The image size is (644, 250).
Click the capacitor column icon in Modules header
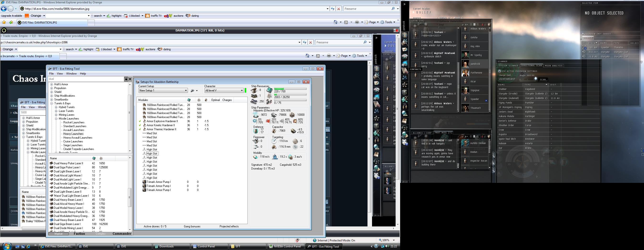click(x=206, y=100)
